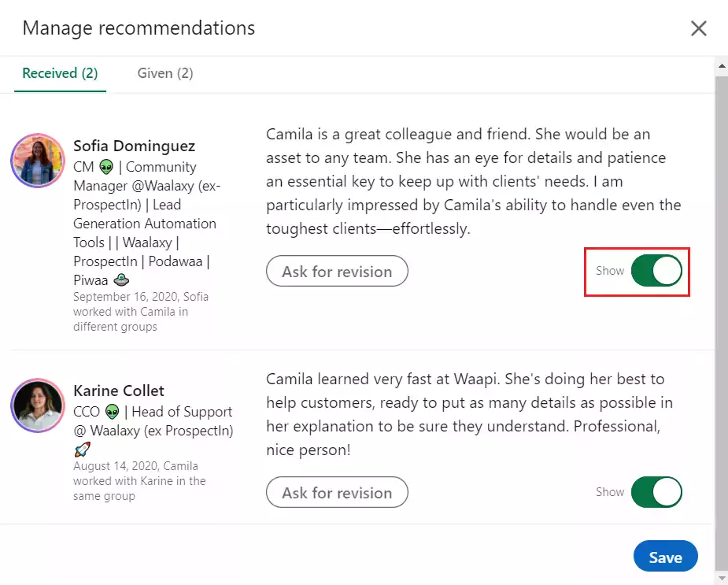Click Karine Collet's profile photo
728x585 pixels.
(37, 405)
